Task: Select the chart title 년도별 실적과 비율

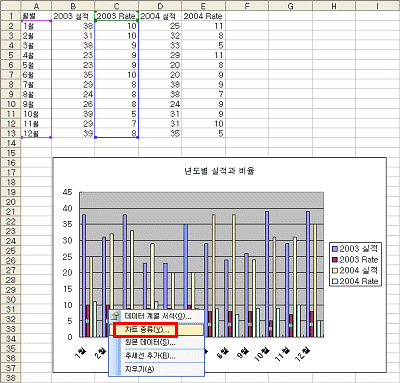Action: coord(219,171)
